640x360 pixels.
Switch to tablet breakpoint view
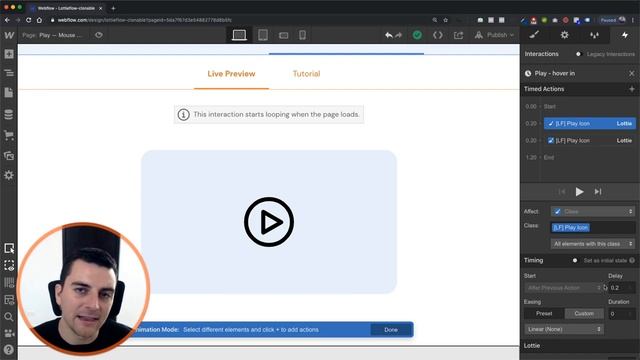[263, 35]
